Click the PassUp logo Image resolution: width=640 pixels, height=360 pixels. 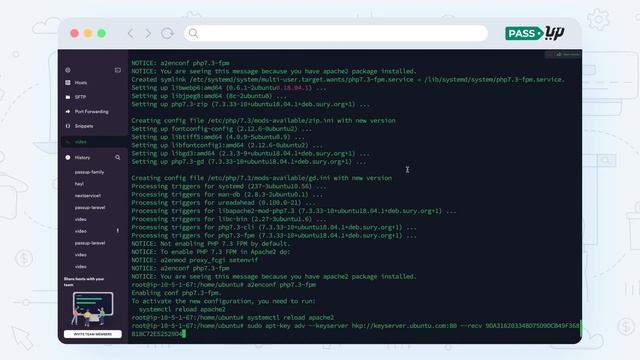click(535, 33)
